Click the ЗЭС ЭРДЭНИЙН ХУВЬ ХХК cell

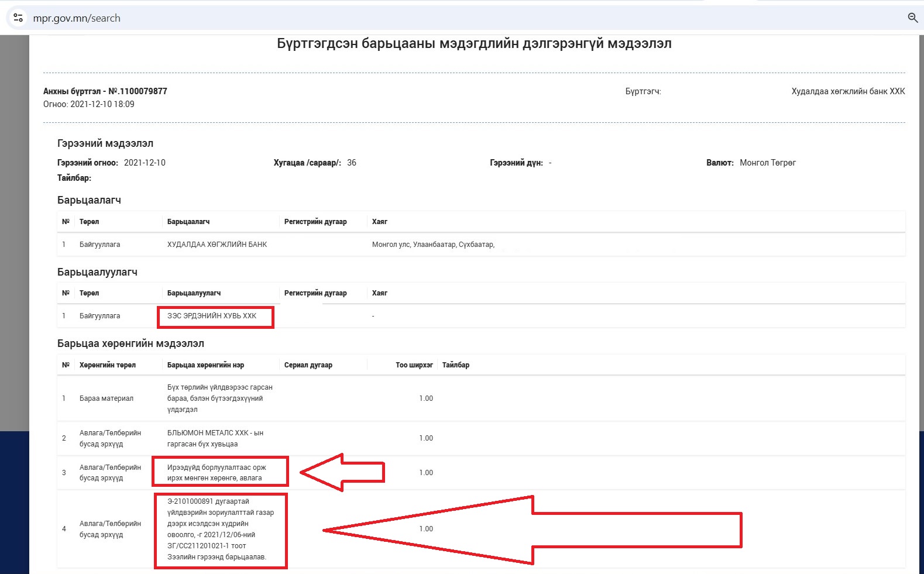pos(212,316)
